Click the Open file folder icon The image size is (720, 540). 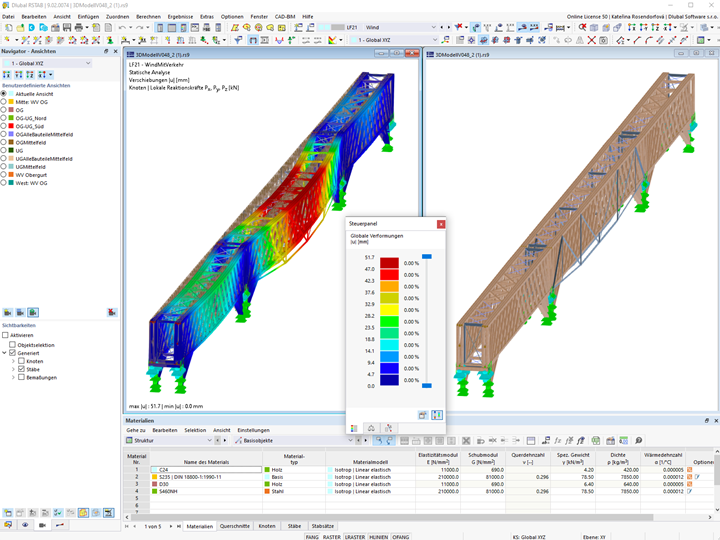coord(20,28)
